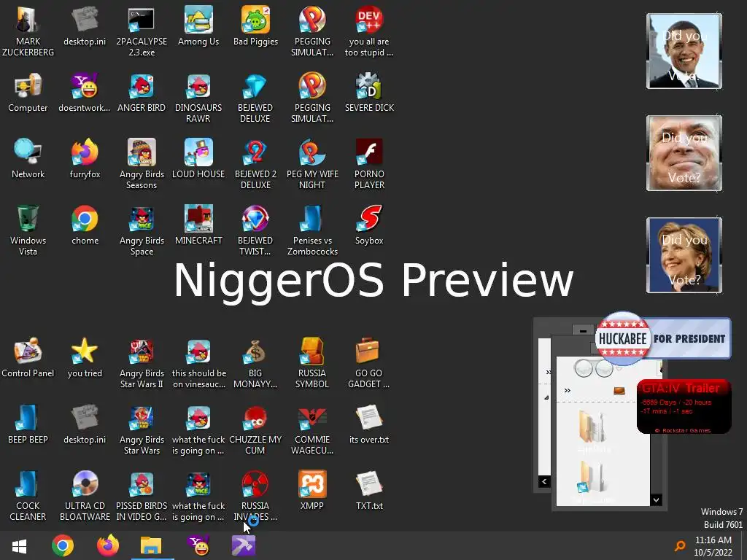Click the orange search icon in the tray
The width and height of the screenshot is (747, 560).
(x=681, y=545)
